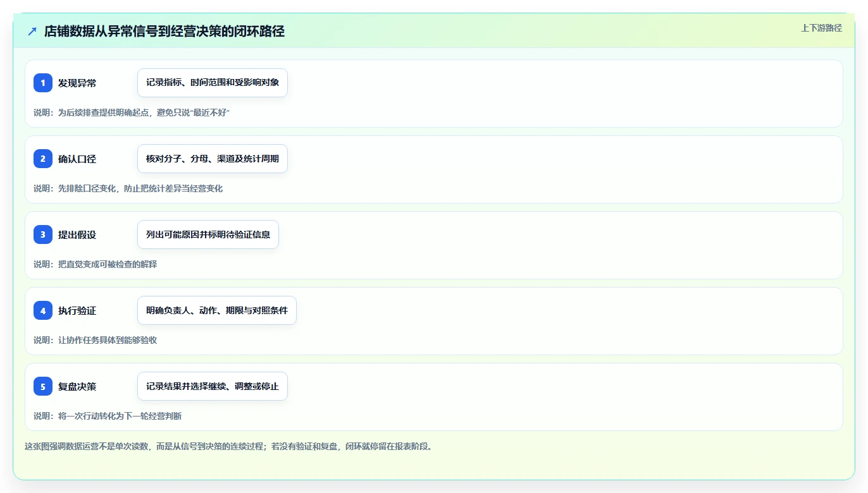This screenshot has height=493, width=868.
Task: Click the 记录结果并选择继续、调整或停止 chip
Action: [x=213, y=386]
